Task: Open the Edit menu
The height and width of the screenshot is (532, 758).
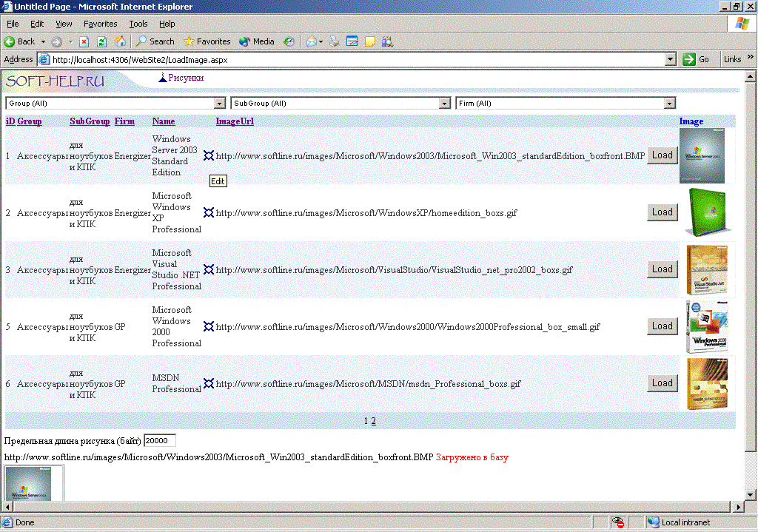Action: [x=37, y=24]
